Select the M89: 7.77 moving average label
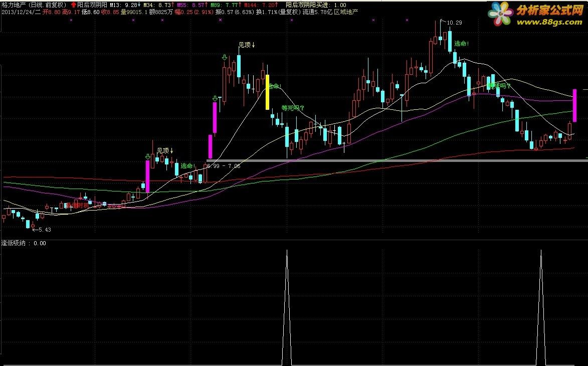588x366 pixels. tap(225, 5)
